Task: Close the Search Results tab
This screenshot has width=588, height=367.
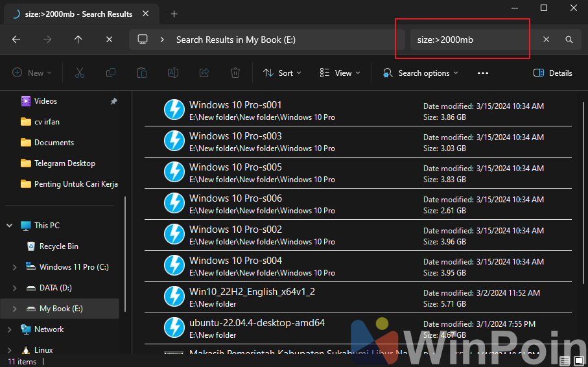Action: pos(145,14)
